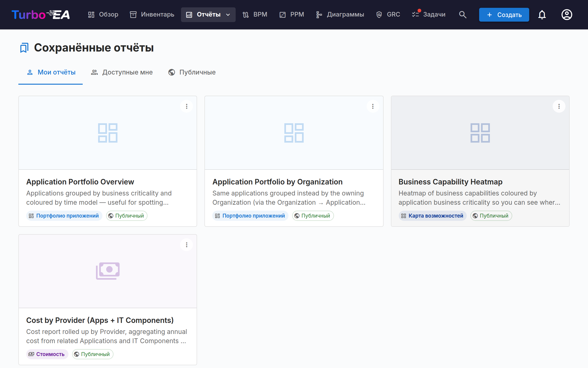Select the Мои отчёты tab
Viewport: 588px width, 368px height.
(51, 72)
